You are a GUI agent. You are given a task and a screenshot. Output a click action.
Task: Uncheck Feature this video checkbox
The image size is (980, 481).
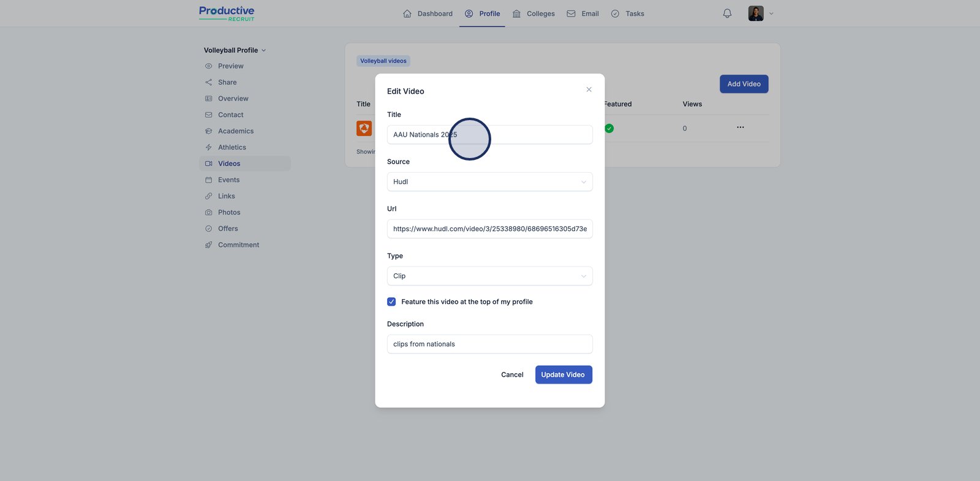pos(391,302)
